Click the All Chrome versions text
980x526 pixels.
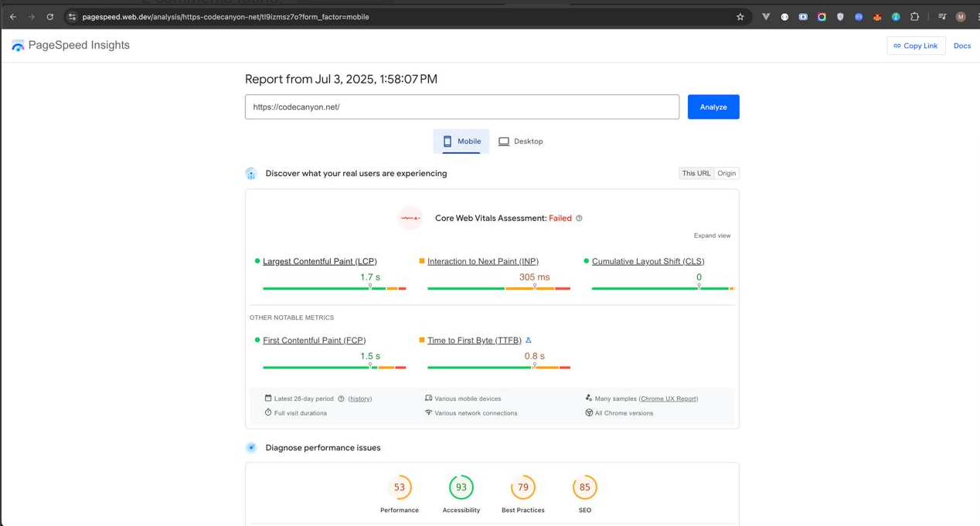[624, 413]
